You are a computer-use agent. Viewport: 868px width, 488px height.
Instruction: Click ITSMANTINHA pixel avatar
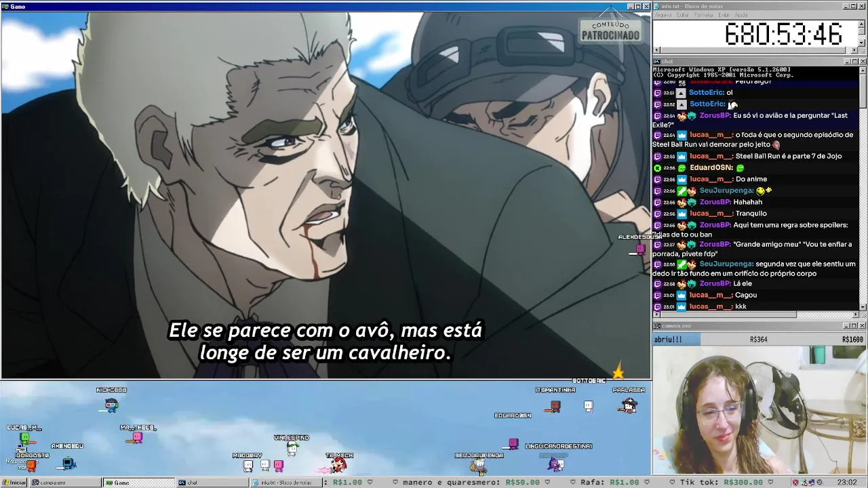pos(555,406)
